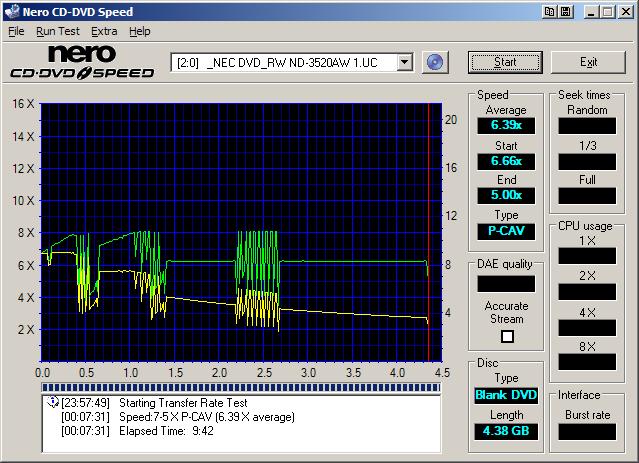The image size is (639, 463).
Task: Click the 1/3 seek time field
Action: pyautogui.click(x=587, y=162)
